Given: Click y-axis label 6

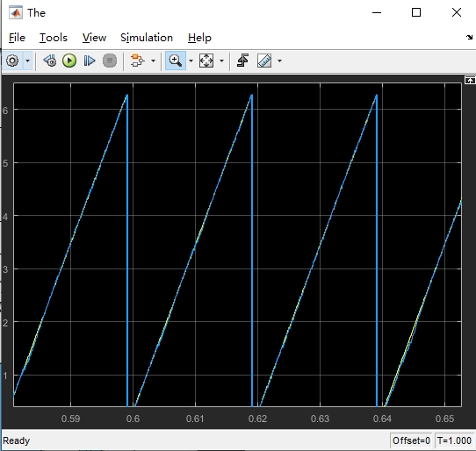Looking at the screenshot, I should 5,111.
